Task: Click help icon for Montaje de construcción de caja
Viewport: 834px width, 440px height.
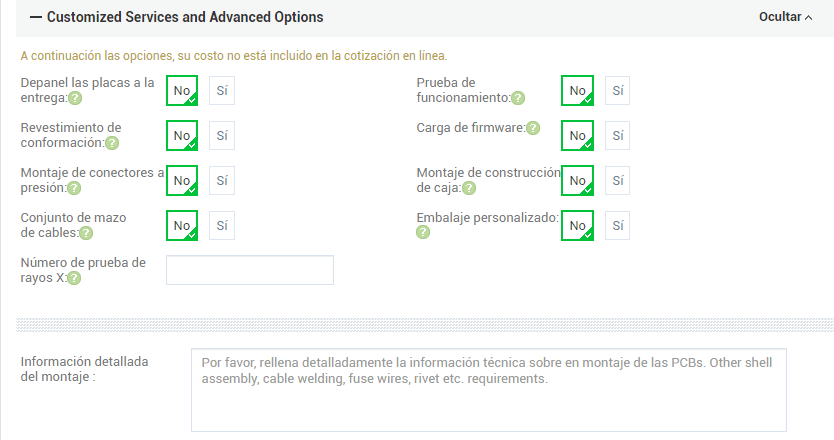Action: coord(469,188)
